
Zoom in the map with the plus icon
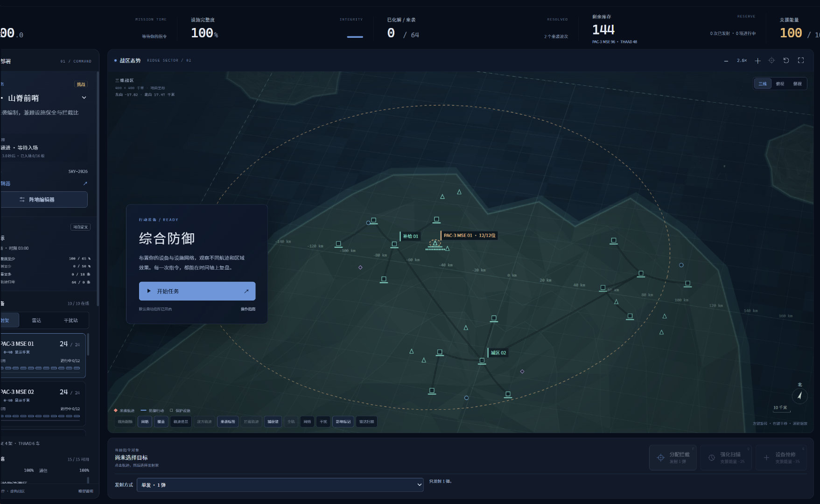coord(757,61)
